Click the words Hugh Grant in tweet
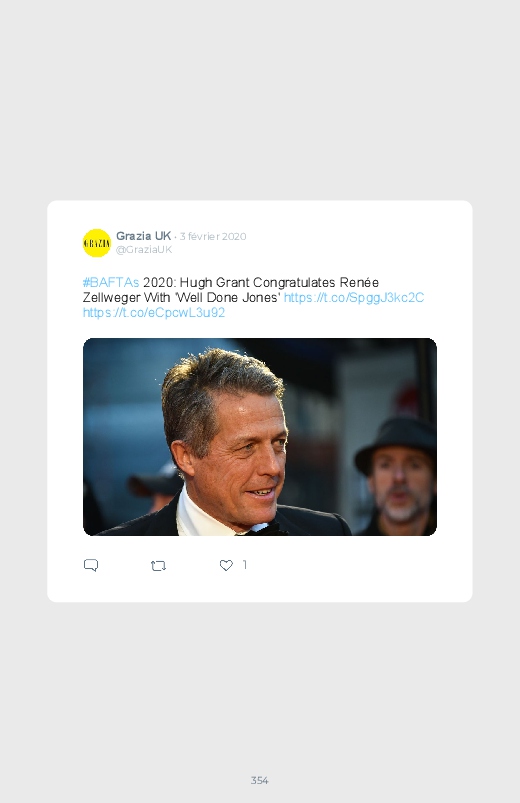Screen dimensions: 520x803 coord(215,283)
